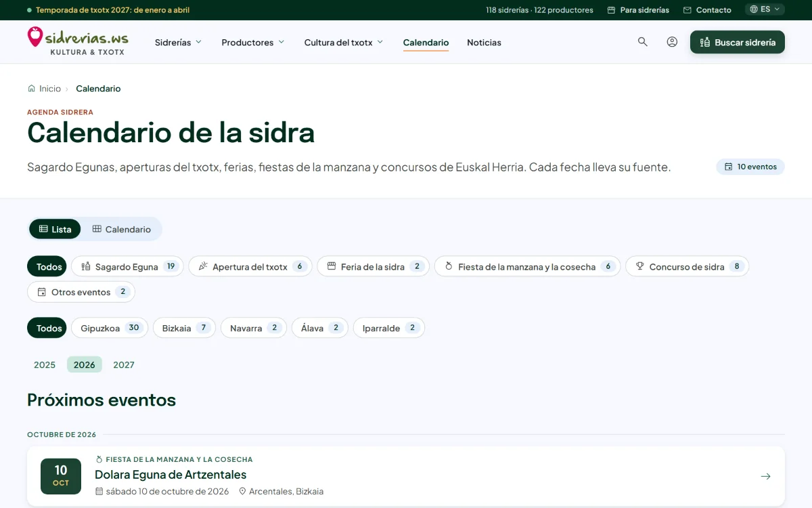Viewport: 812px width, 508px height.
Task: Filter events by Iparralde
Action: 389,328
